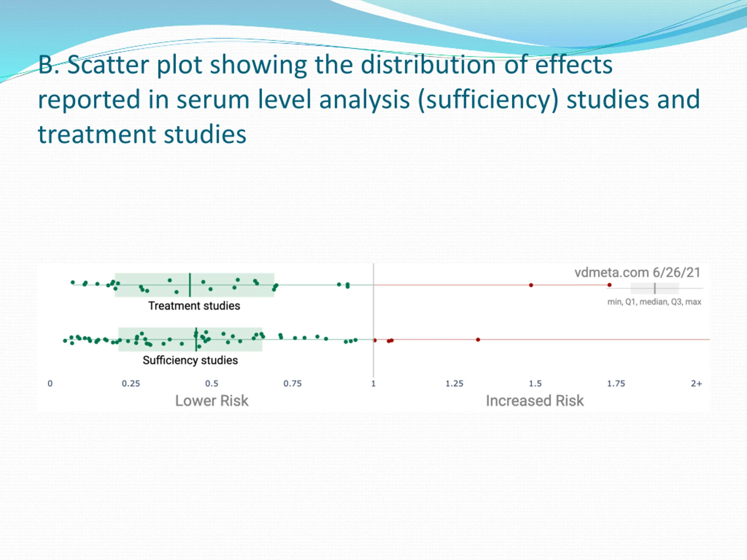Click the Sufficiency studies median line
The image size is (747, 560).
(x=196, y=339)
